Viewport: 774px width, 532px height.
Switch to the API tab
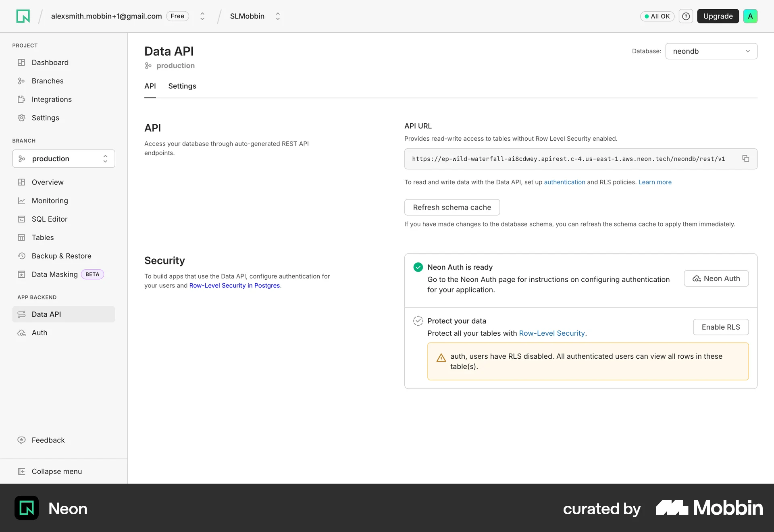pos(150,86)
